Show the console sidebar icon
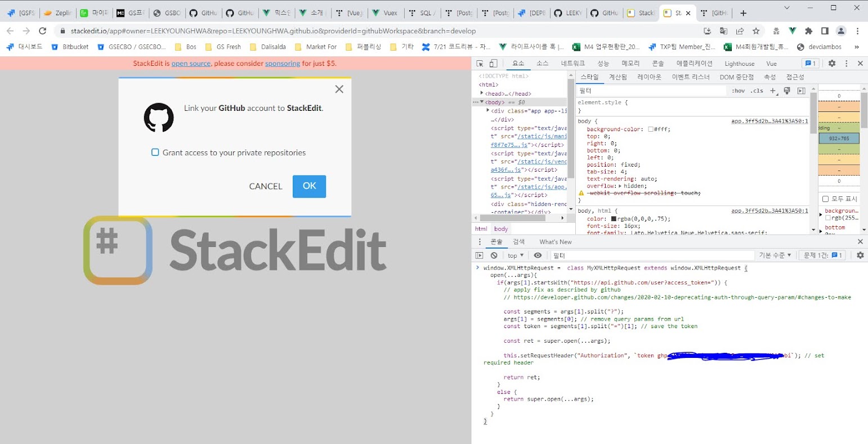Screen dimensions: 868x444 (x=480, y=255)
